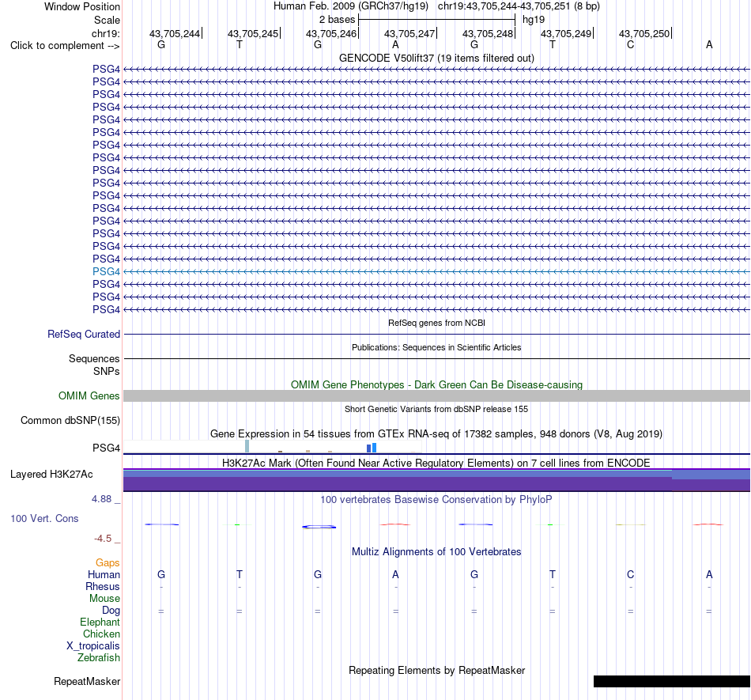This screenshot has height=700, width=751.
Task: Click the gray OMIM Genes item bar
Action: [x=436, y=395]
